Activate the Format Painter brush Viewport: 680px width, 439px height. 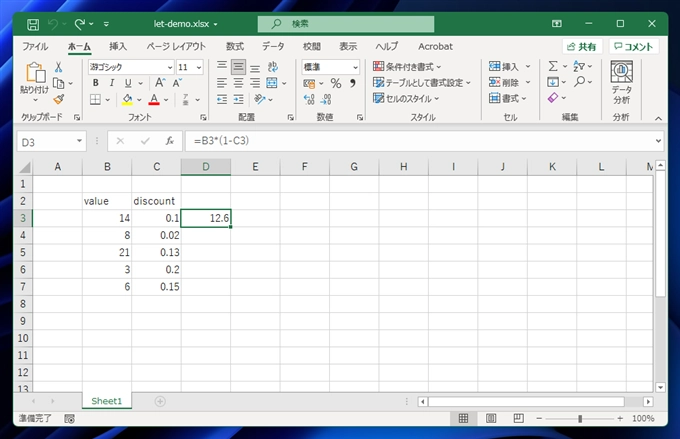(x=59, y=99)
